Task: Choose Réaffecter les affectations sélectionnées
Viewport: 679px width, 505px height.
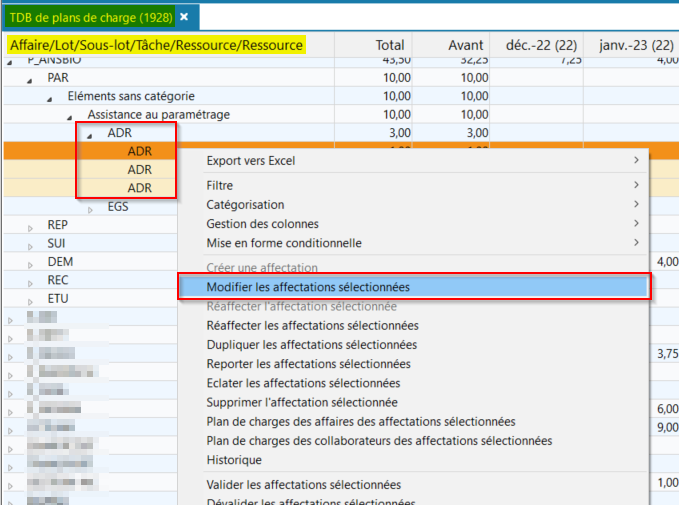Action: point(413,325)
